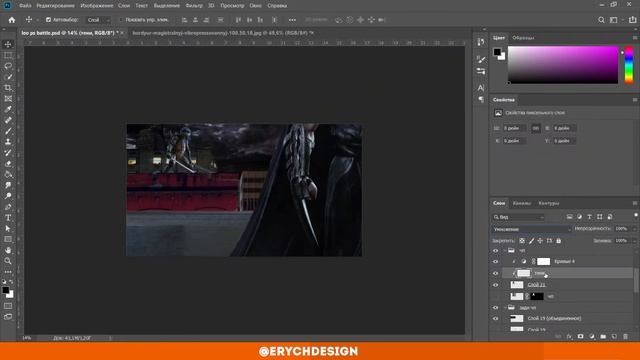Open the Непрозрачность opacity dropdown arrow
This screenshot has width=640, height=360.
pyautogui.click(x=634, y=229)
